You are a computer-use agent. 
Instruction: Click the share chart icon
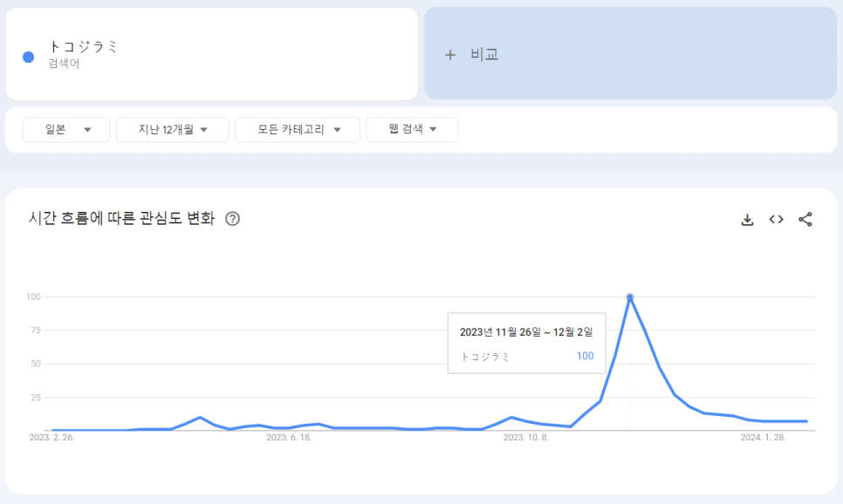(805, 220)
